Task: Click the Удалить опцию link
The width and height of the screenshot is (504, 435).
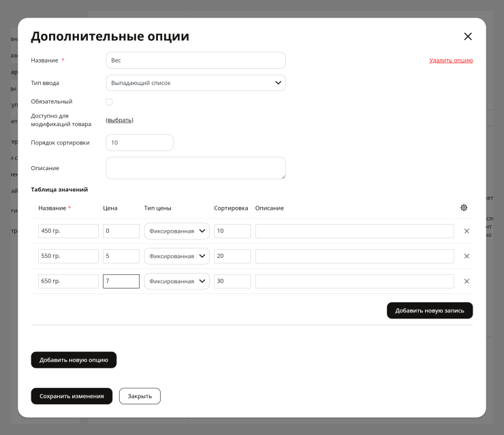Action: click(x=451, y=61)
